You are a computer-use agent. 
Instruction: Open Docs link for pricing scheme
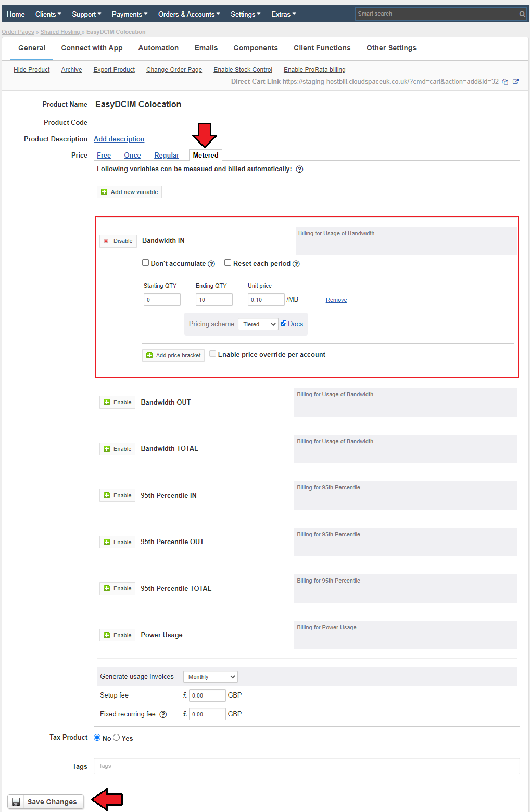click(295, 324)
